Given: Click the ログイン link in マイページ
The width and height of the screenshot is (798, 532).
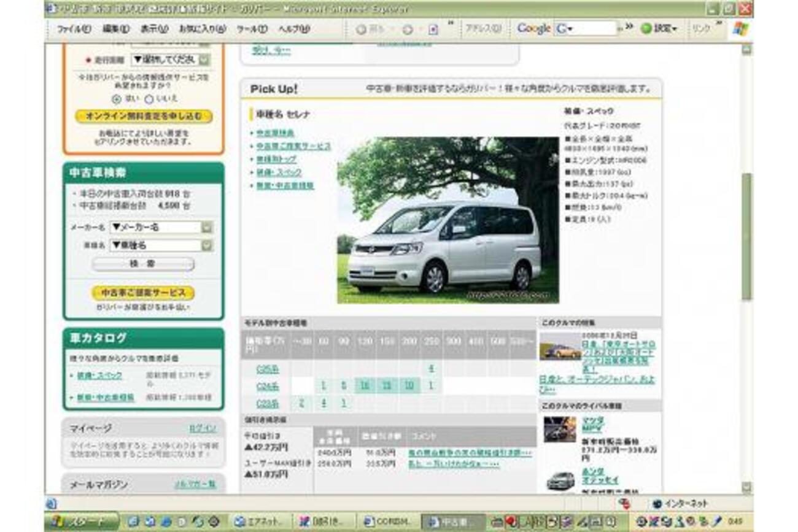Looking at the screenshot, I should [x=202, y=428].
